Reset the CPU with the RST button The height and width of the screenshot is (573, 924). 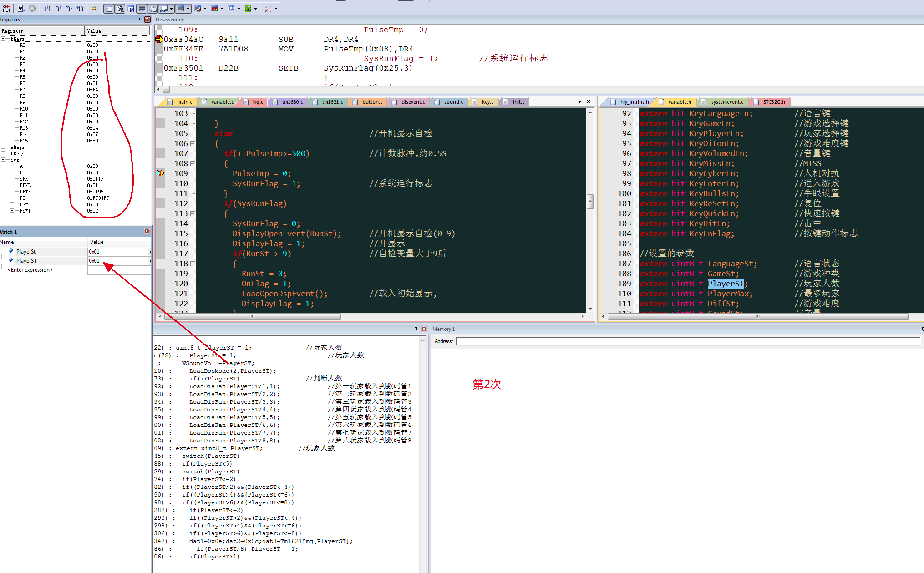pos(6,8)
